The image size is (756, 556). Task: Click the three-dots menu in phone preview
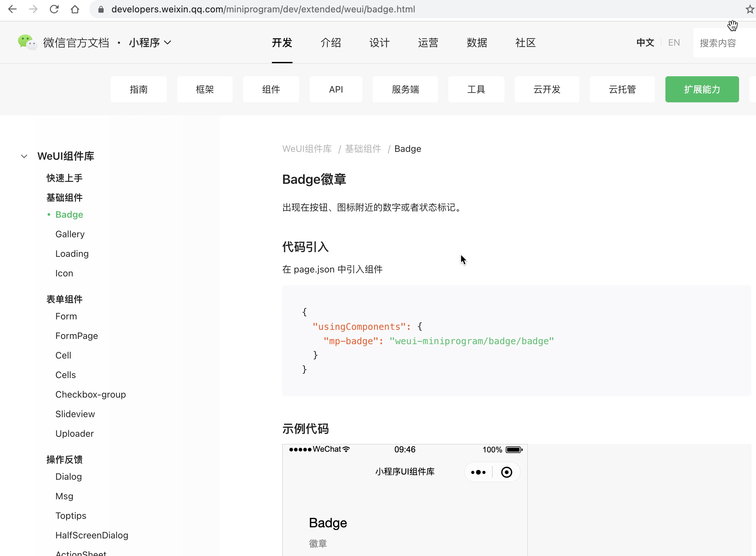[478, 472]
